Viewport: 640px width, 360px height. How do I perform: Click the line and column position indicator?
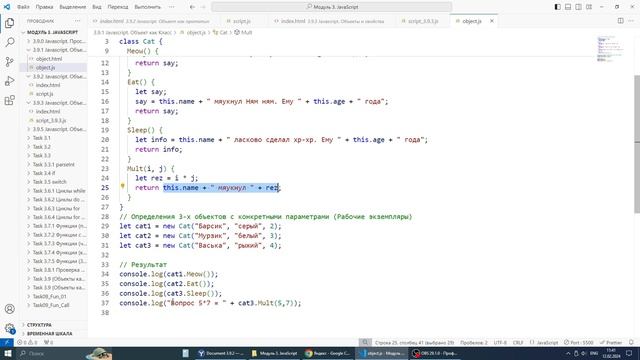tap(414, 342)
